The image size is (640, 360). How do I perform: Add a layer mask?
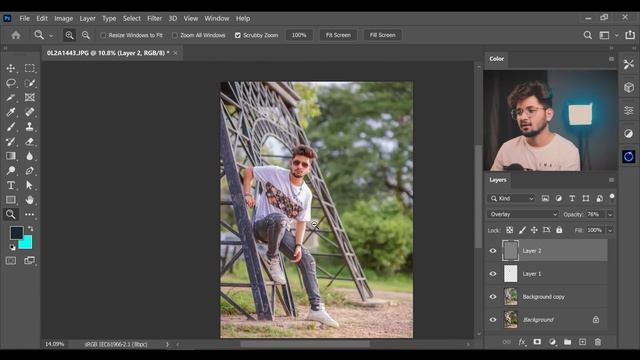[x=537, y=342]
